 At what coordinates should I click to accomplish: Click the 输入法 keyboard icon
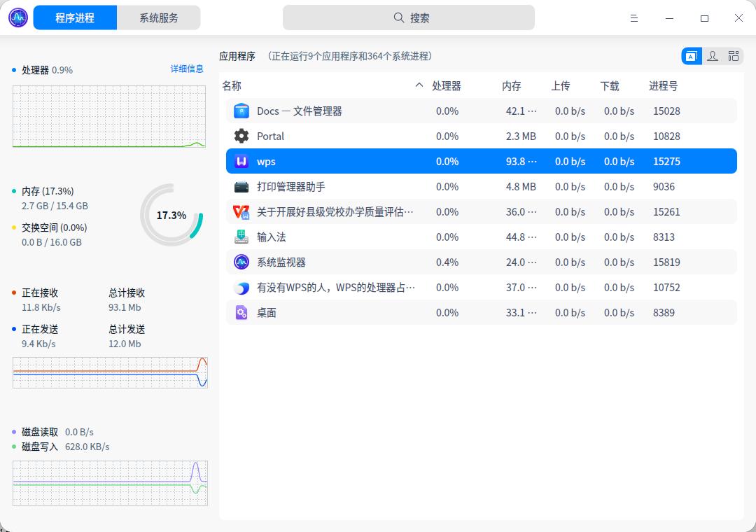coord(241,237)
